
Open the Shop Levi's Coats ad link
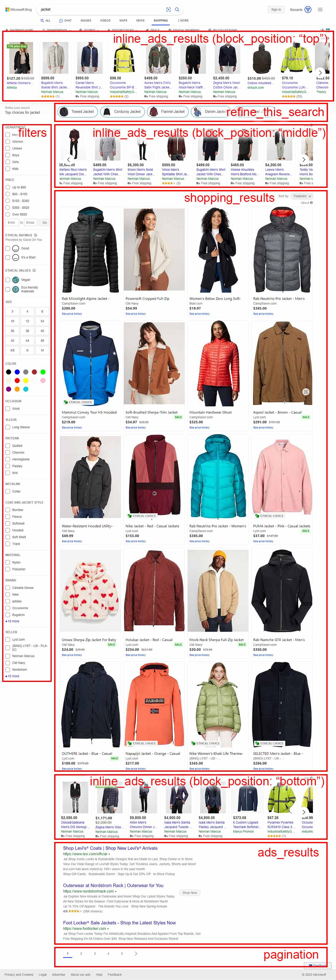pos(110,848)
